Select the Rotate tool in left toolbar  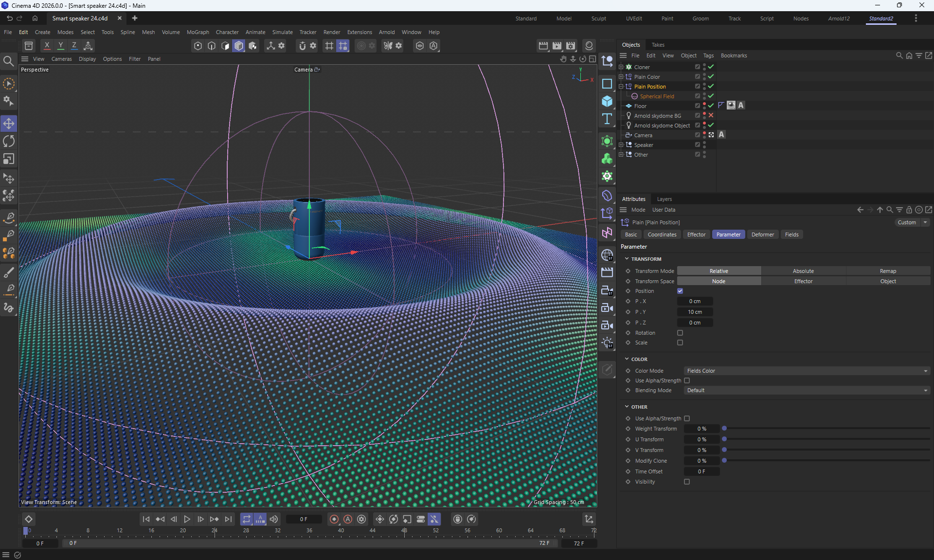click(x=9, y=142)
